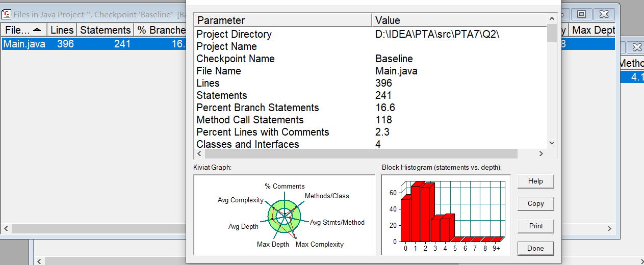Click the vertical scrollbar thumb of parameter list
The width and height of the screenshot is (644, 265).
pos(552,33)
